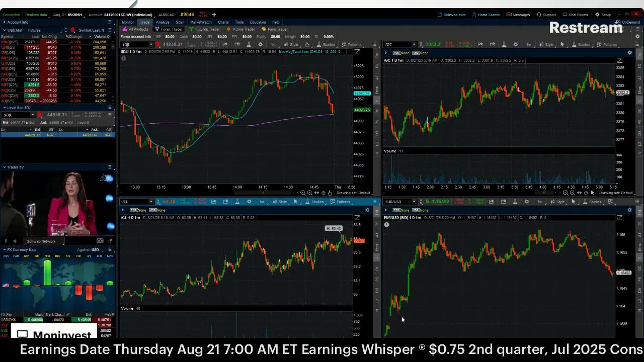The width and height of the screenshot is (644, 362).
Task: Open the Monitor tab
Action: [x=127, y=22]
